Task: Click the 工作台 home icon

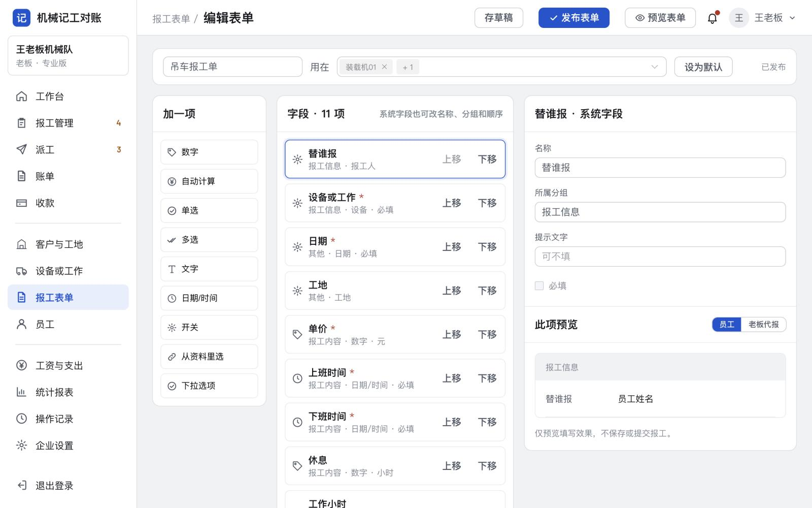Action: 21,97
